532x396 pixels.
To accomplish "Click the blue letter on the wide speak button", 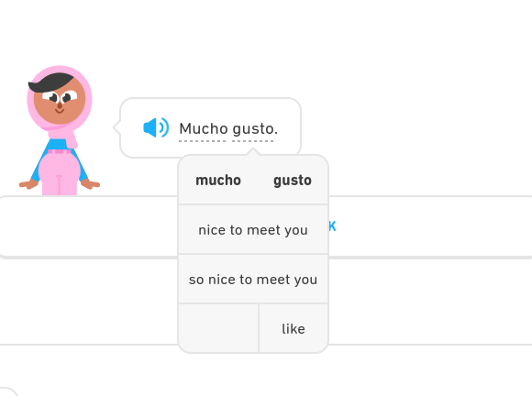I will 332,225.
